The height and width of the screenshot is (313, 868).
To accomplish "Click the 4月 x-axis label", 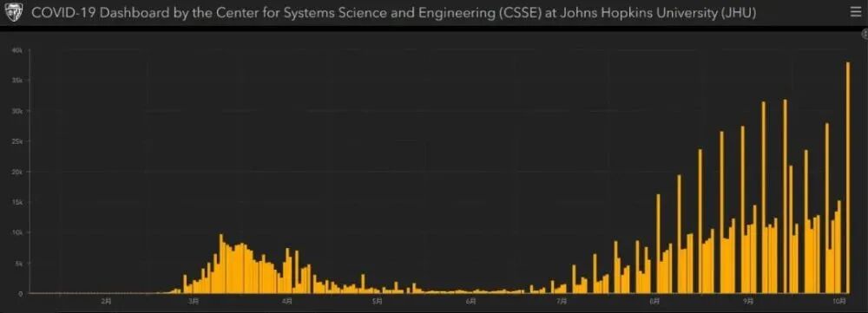I will click(286, 302).
